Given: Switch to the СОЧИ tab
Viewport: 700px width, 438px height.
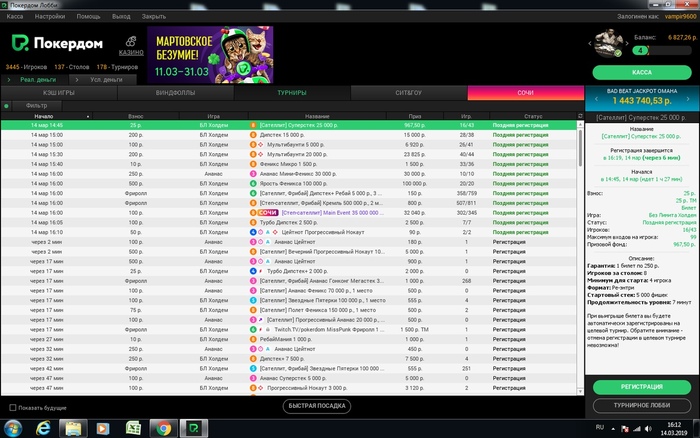Looking at the screenshot, I should tap(525, 93).
